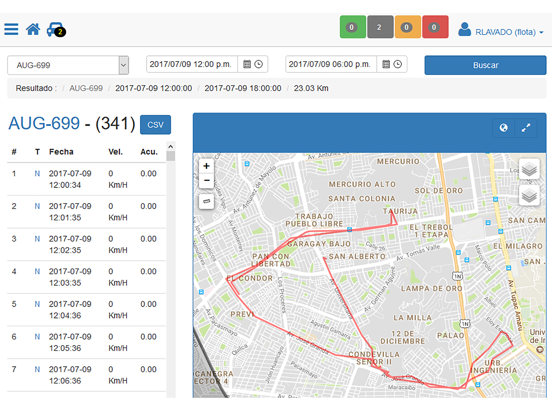Click the 2017-07-09 18:00:00 breadcrumb text
Viewport: 552px width, 414px height.
[x=243, y=88]
